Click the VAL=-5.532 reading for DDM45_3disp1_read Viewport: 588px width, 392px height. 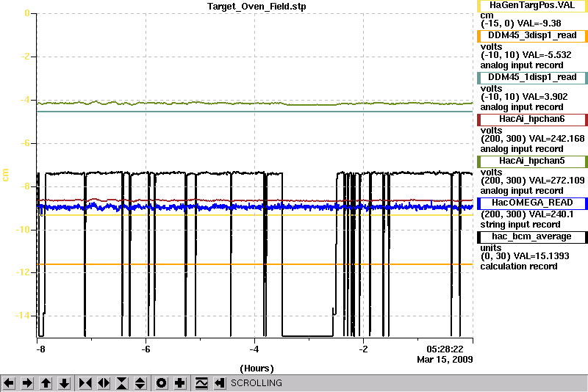(x=547, y=55)
